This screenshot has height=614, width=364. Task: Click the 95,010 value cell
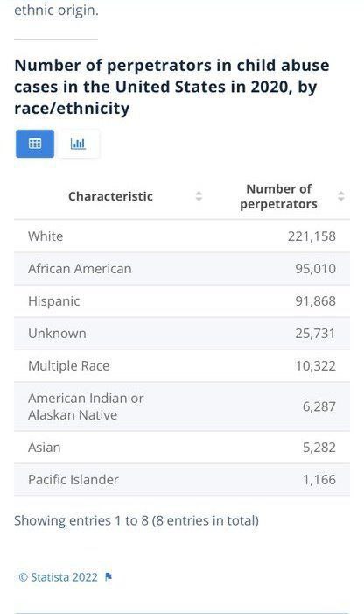316,269
